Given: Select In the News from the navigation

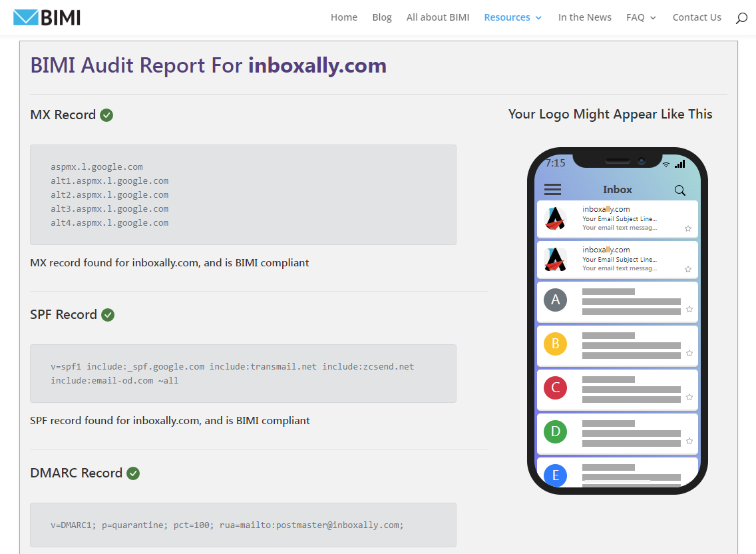Looking at the screenshot, I should point(584,17).
